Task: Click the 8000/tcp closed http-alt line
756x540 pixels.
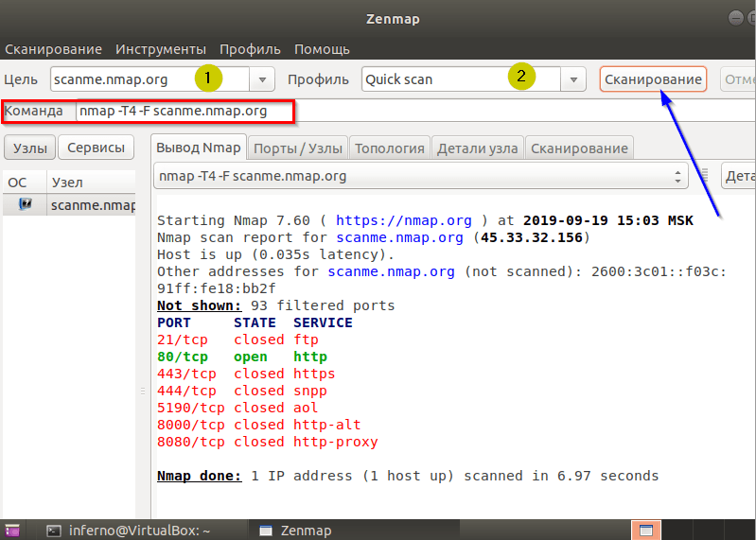Action: pyautogui.click(x=259, y=425)
